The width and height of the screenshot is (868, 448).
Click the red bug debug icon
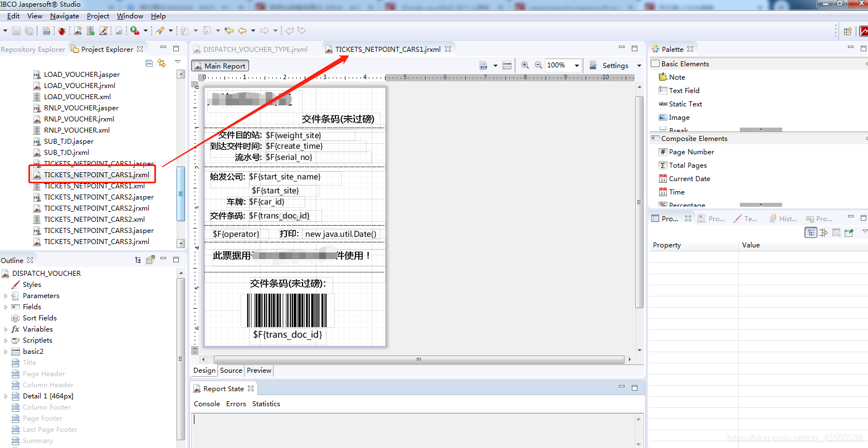(x=61, y=31)
